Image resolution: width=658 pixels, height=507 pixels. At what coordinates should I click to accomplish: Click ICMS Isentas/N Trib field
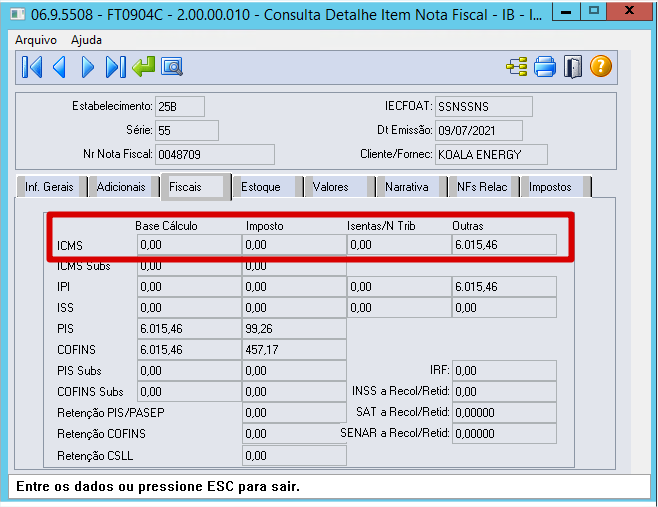(x=399, y=245)
